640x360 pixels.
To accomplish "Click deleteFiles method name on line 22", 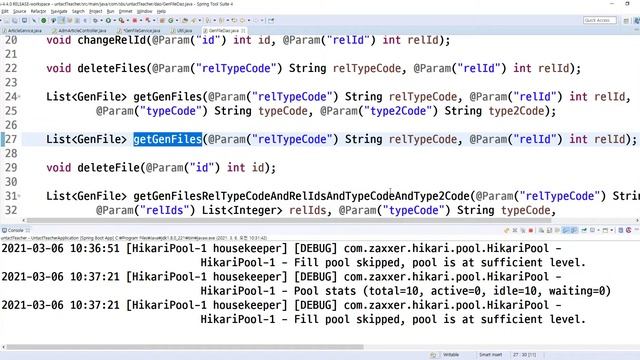I will coord(112,68).
